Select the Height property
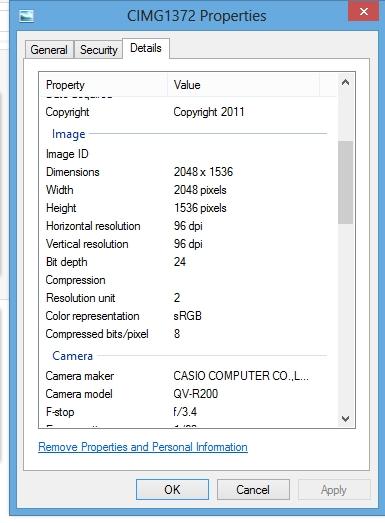385x523 pixels. point(61,208)
